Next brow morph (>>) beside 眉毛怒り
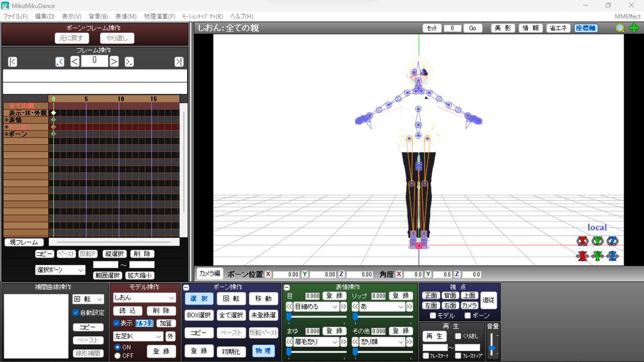The image size is (644, 362). coord(343,342)
